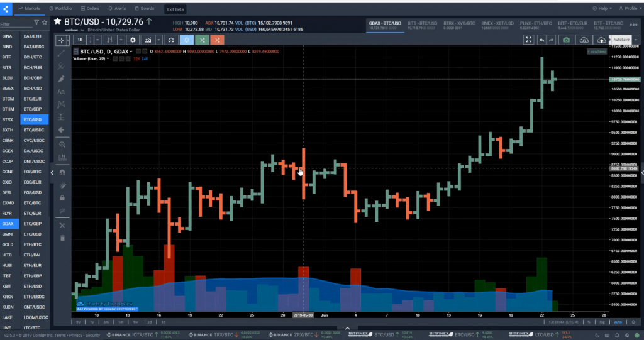Click the 1D interval button
The image size is (644, 340).
pyautogui.click(x=80, y=40)
